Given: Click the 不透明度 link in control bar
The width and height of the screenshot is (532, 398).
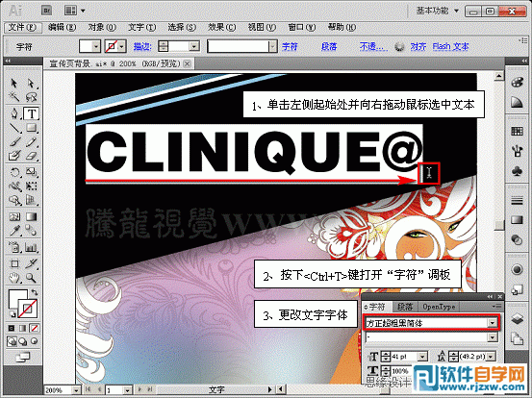Looking at the screenshot, I should (373, 46).
